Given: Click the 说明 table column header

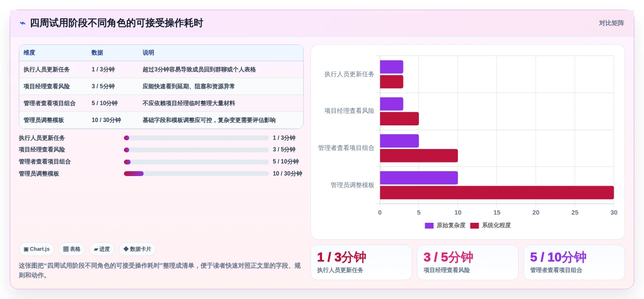Looking at the screenshot, I should [x=148, y=53].
